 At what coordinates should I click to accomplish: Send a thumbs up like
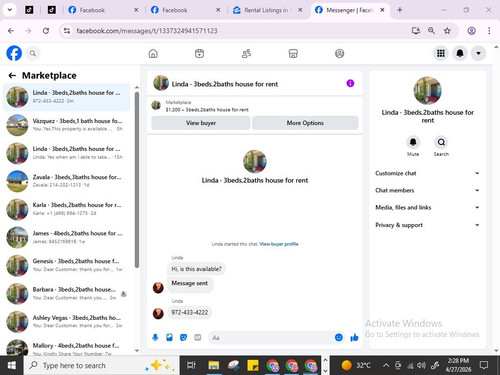pyautogui.click(x=354, y=338)
